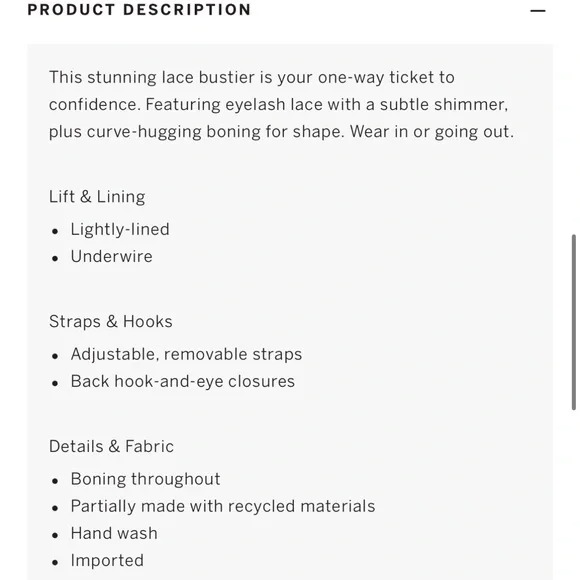Click the Lift & Lining subheading

pyautogui.click(x=97, y=196)
